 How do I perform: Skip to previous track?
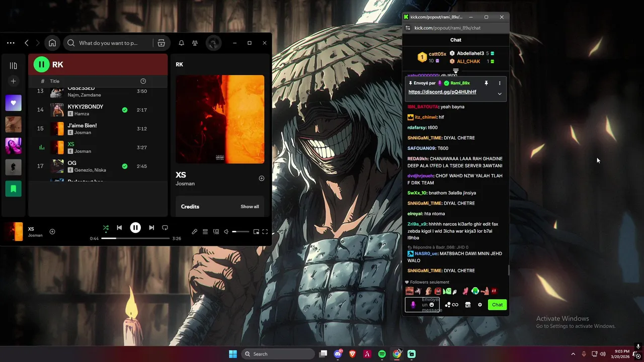(x=119, y=228)
